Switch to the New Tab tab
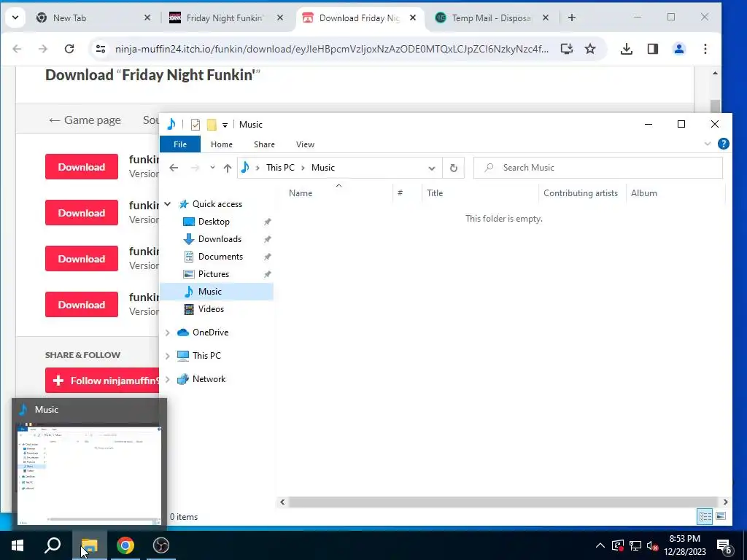This screenshot has width=747, height=560. point(92,18)
